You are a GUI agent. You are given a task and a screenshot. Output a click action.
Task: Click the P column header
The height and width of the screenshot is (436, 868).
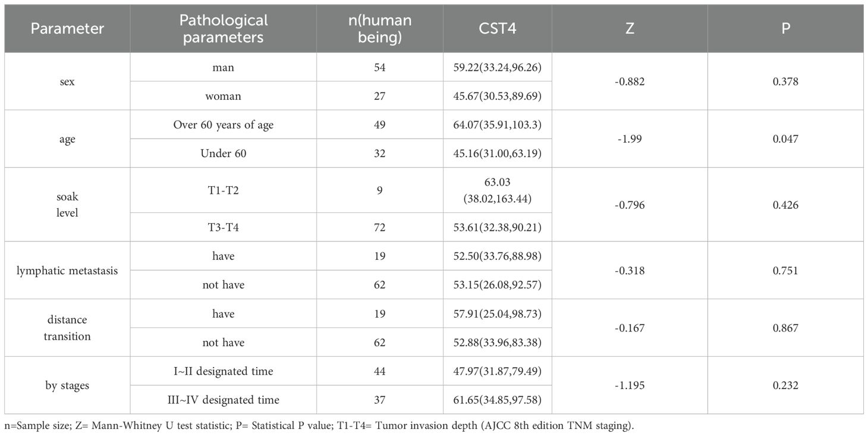tap(785, 29)
